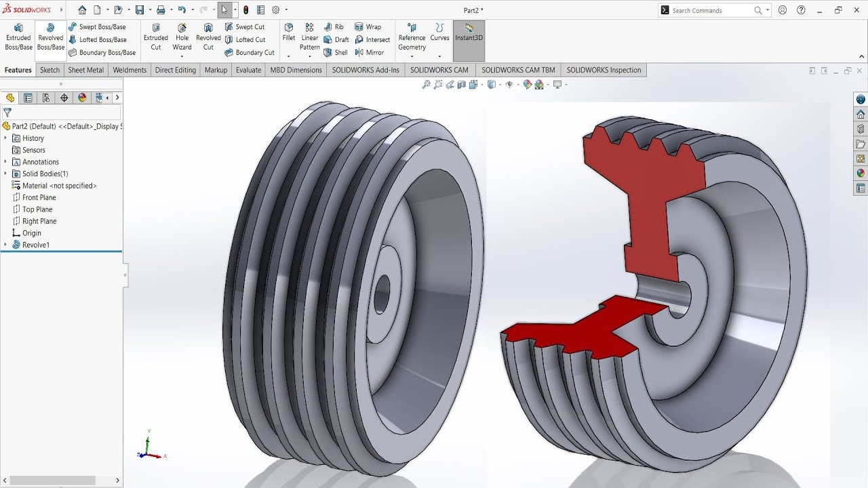868x488 pixels.
Task: Choose the Lofted Boss/Base command
Action: (98, 40)
